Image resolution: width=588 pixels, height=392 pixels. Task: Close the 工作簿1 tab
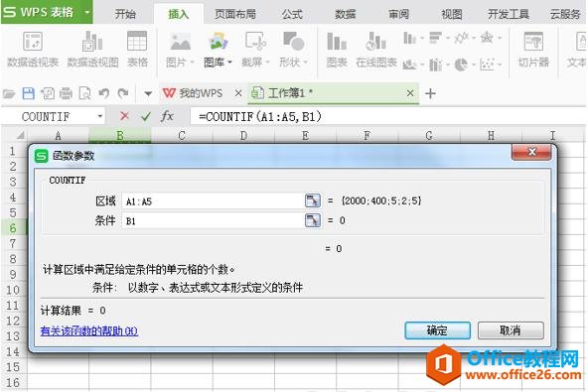tap(410, 93)
